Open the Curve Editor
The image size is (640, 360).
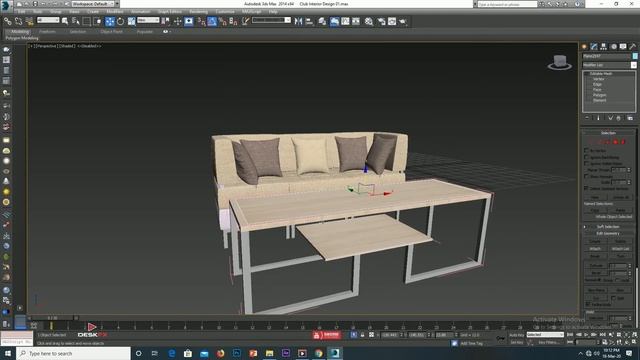(345, 21)
